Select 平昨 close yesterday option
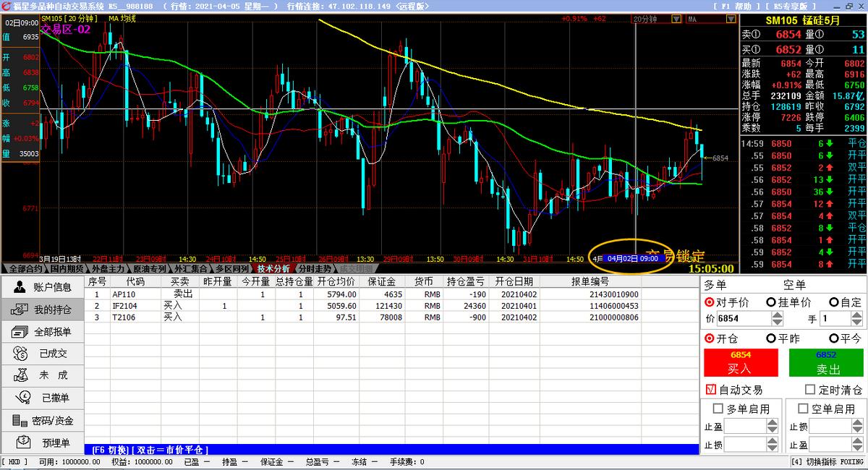Screen dimensions: 868x470 point(783,338)
